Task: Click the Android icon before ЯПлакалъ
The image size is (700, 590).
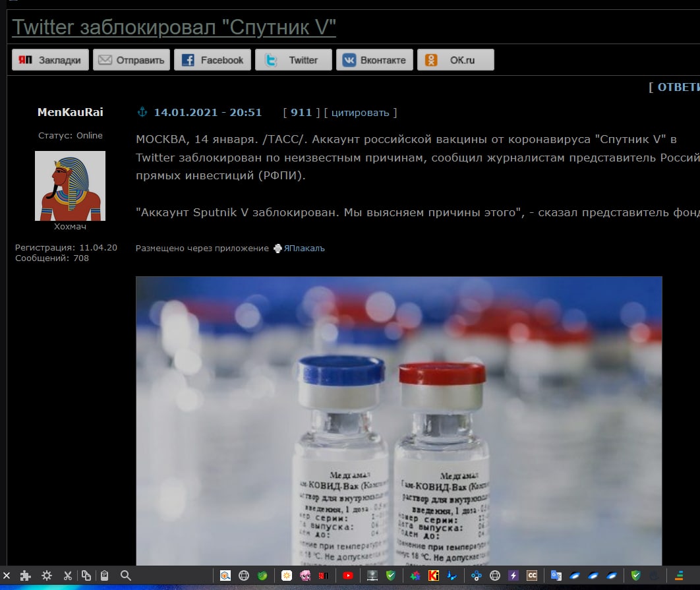Action: click(277, 249)
